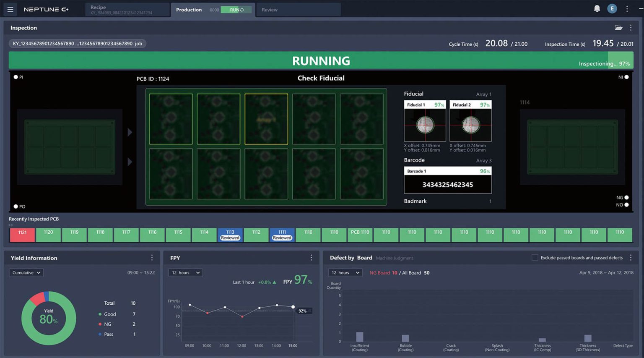
Task: Open the top bar kebab menu
Action: coord(627,8)
